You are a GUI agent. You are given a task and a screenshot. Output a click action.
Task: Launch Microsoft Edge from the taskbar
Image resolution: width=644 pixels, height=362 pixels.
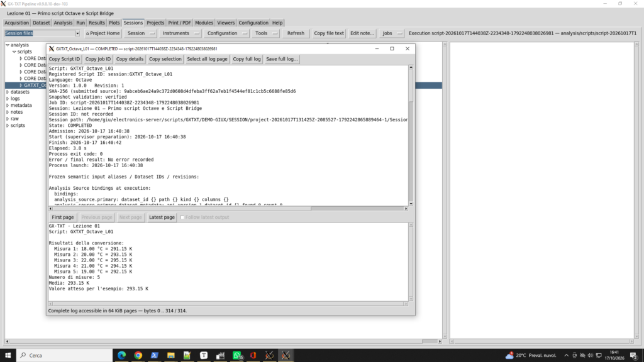point(121,356)
